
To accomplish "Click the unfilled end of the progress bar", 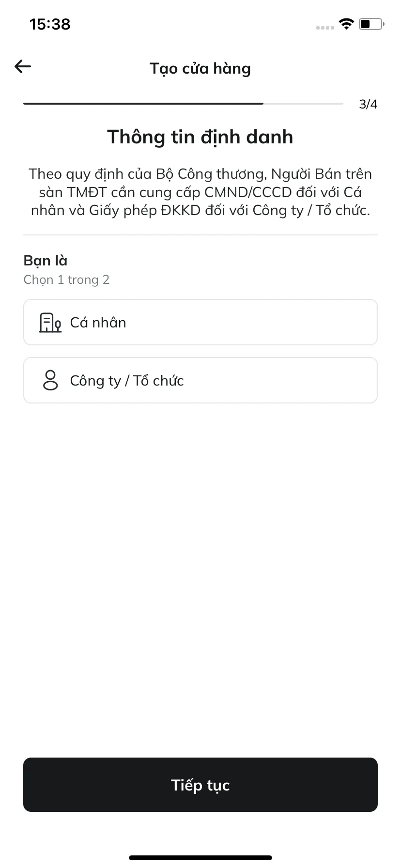I will coord(304,104).
